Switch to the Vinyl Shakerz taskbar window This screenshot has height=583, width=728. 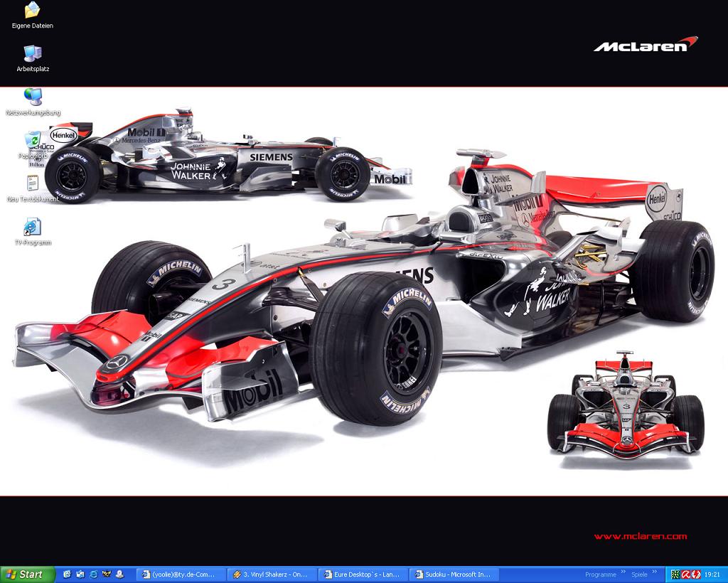[273, 574]
